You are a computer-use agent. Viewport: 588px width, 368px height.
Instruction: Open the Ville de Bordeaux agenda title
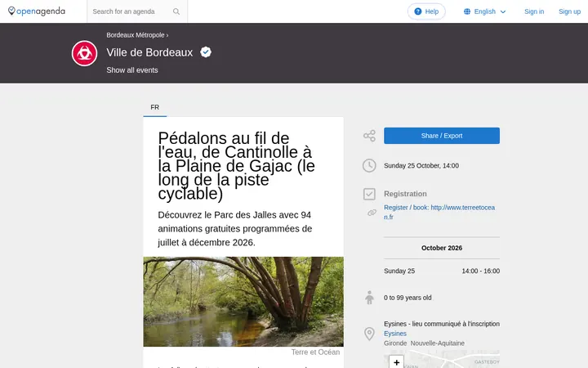click(x=149, y=52)
